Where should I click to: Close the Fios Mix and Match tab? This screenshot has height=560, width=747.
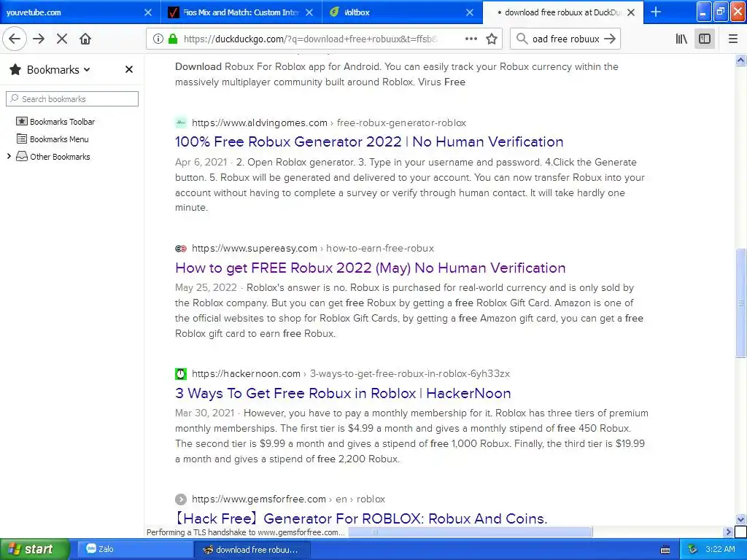click(309, 12)
